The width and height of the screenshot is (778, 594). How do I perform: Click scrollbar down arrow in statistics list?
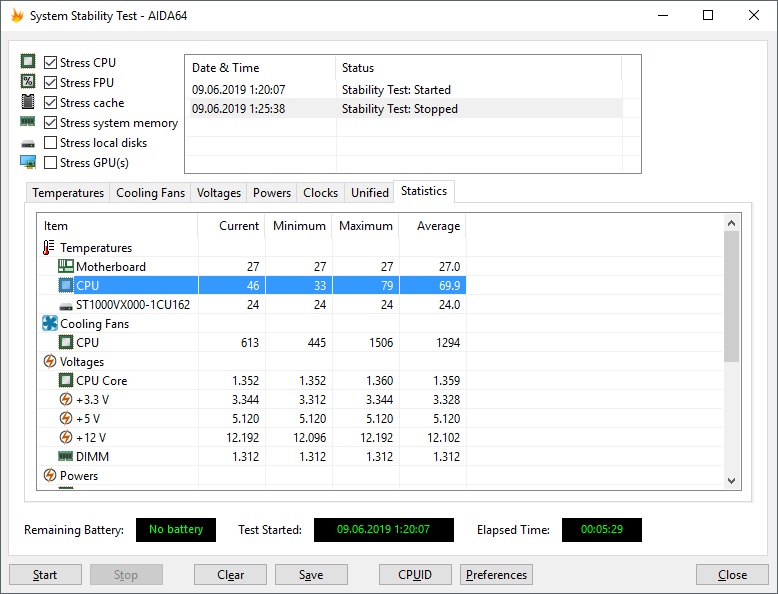[x=731, y=480]
